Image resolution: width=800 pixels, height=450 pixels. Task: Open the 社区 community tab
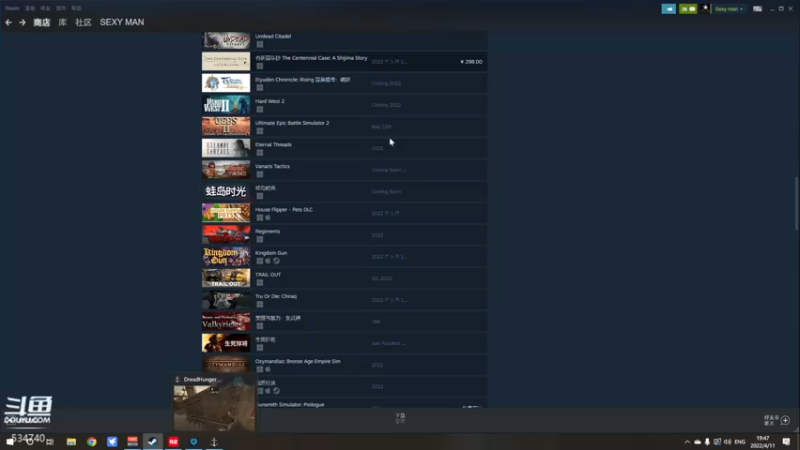click(83, 22)
